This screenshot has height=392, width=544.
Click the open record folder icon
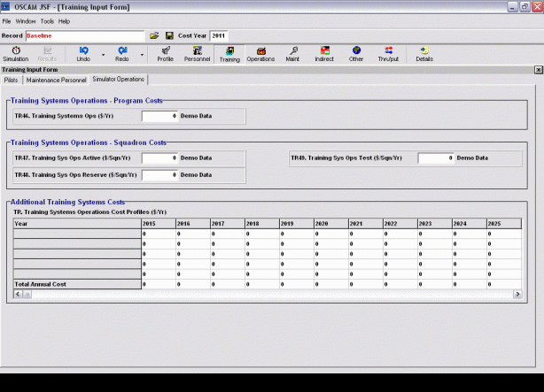coord(154,35)
